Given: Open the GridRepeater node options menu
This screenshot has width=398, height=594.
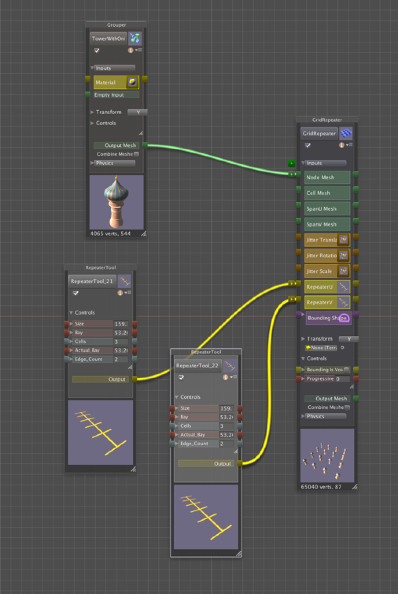Looking at the screenshot, I should point(349,145).
